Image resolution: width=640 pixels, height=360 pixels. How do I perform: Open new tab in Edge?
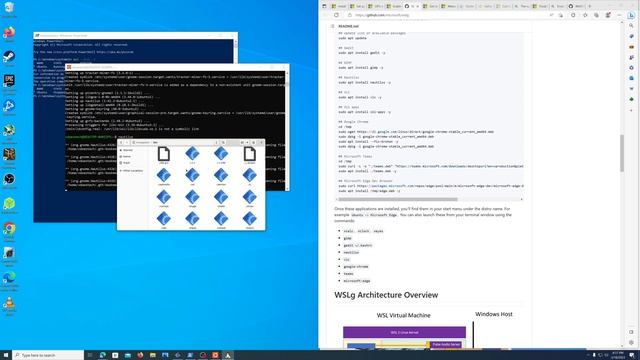tap(589, 6)
